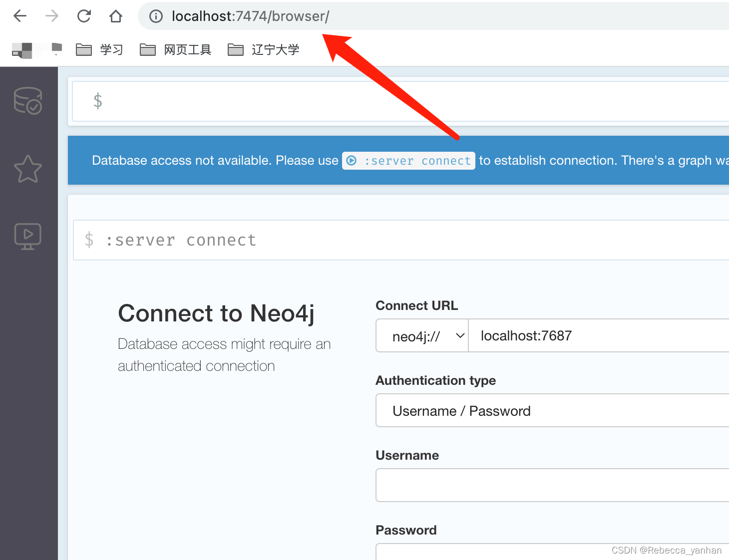Toggle Username / Password authentication selection
The image size is (729, 560).
[461, 410]
